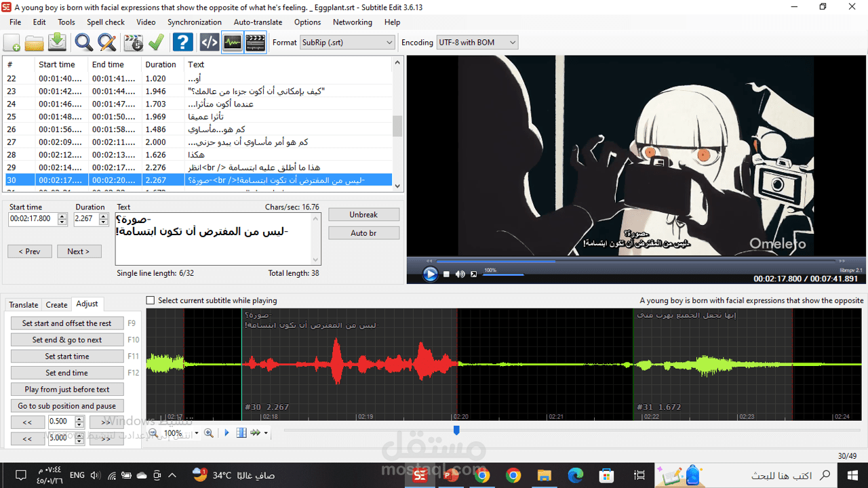Click subtitle list vertical scrollbar thumb
Screen dimensions: 868x488
click(x=397, y=126)
